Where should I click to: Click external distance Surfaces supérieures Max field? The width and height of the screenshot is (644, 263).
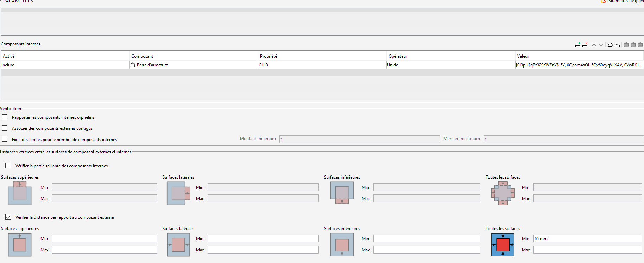(105, 250)
